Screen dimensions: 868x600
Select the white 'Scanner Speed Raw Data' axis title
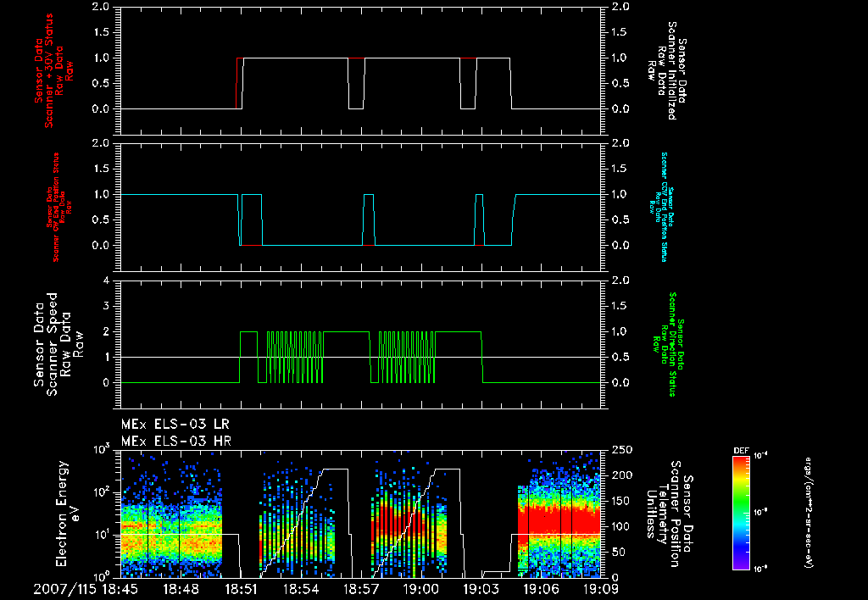click(x=58, y=344)
